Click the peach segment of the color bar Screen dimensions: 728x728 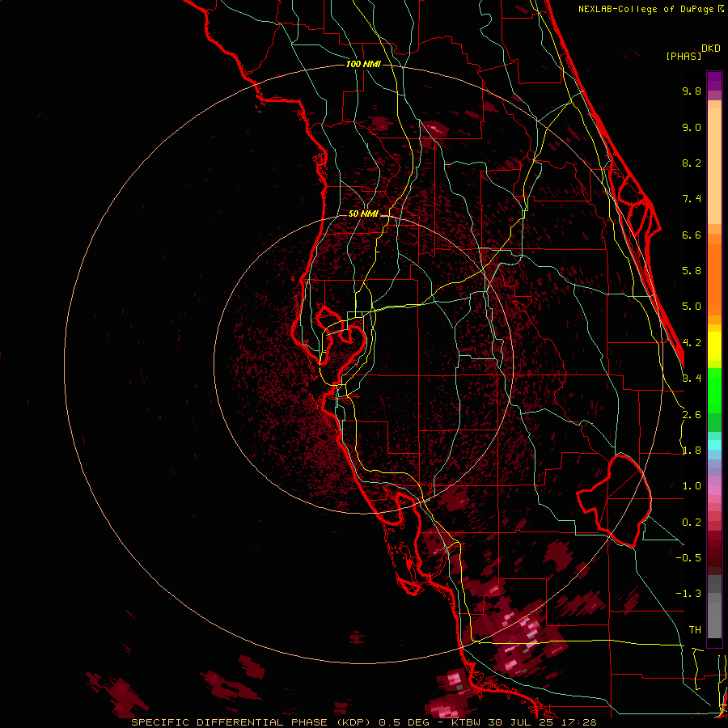(714, 163)
